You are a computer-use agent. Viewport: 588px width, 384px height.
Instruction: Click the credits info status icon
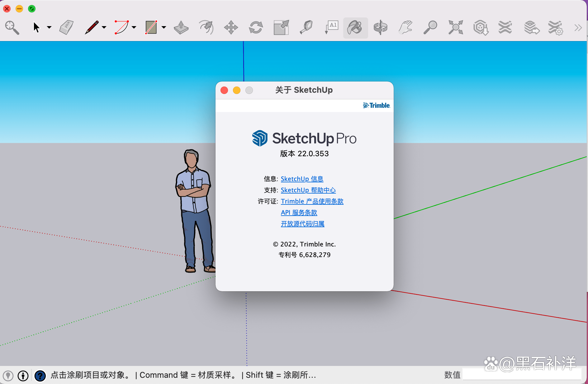(x=23, y=376)
